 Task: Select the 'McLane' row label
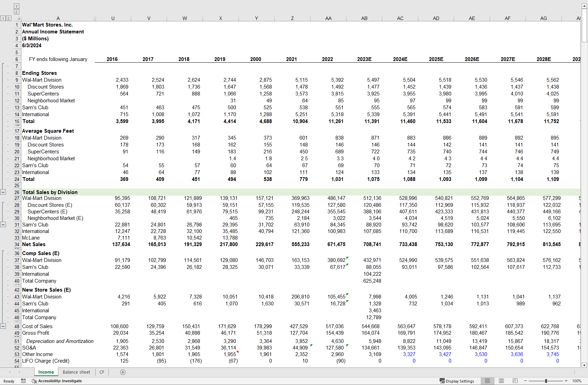pyautogui.click(x=31, y=238)
